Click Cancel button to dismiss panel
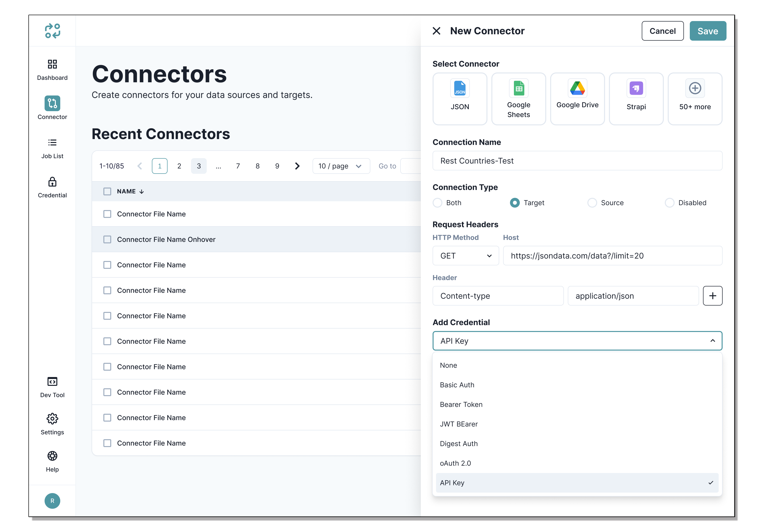 pyautogui.click(x=662, y=31)
